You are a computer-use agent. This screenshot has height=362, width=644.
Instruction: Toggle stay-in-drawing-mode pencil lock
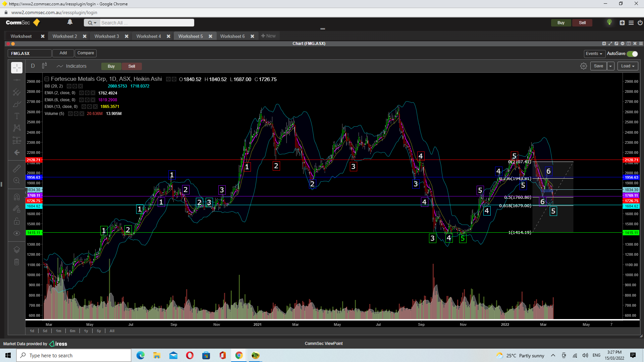[17, 209]
